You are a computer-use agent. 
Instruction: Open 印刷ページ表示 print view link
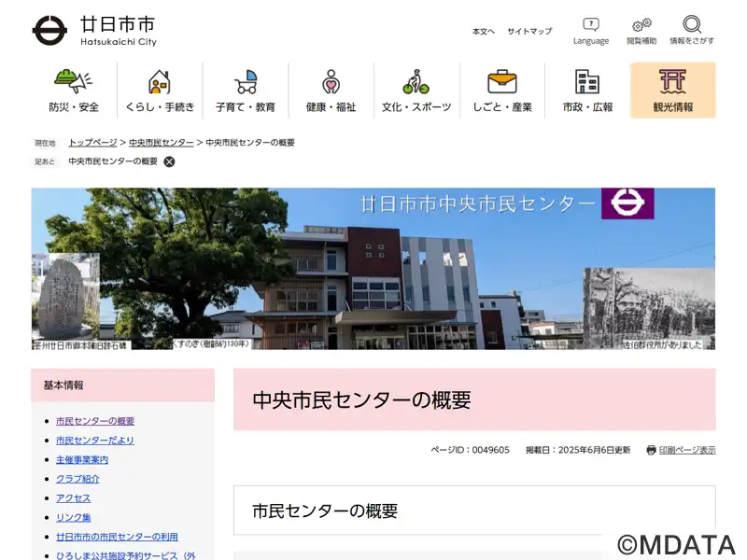coord(687,450)
